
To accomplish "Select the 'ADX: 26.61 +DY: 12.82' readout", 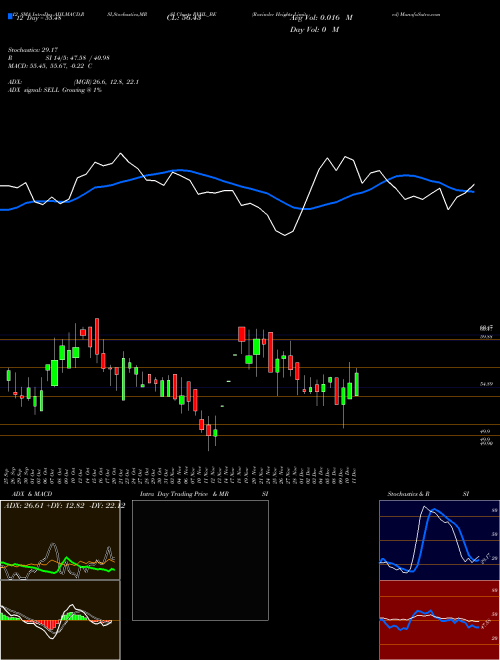I will 43,506.
